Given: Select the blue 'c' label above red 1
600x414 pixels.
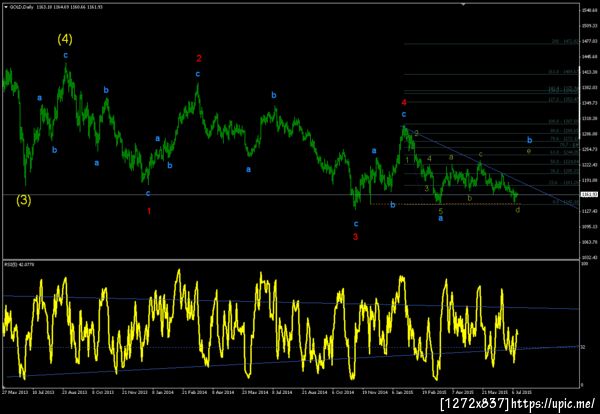Looking at the screenshot, I should tap(148, 193).
